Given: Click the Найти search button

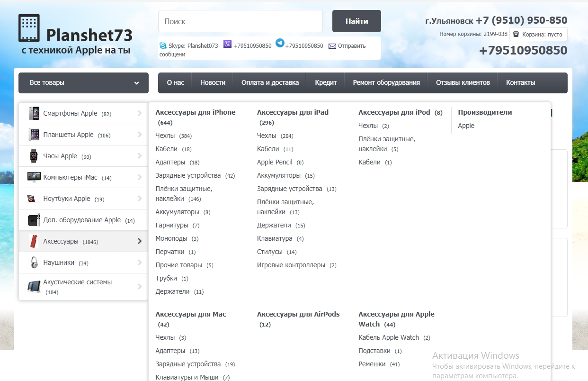Looking at the screenshot, I should click(356, 21).
